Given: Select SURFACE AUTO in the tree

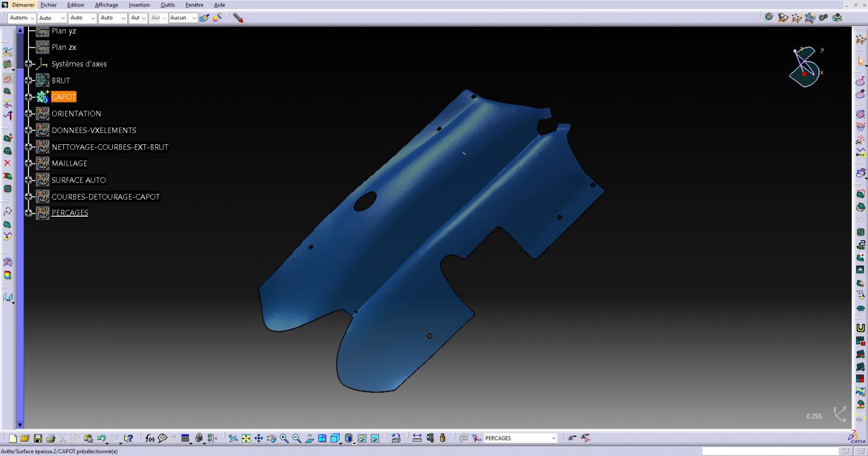Looking at the screenshot, I should coord(78,180).
